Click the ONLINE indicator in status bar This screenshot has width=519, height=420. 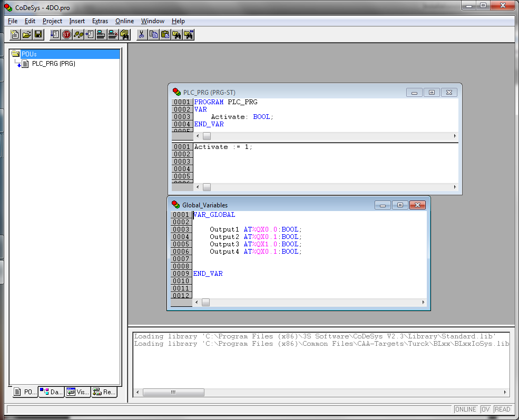pos(465,409)
